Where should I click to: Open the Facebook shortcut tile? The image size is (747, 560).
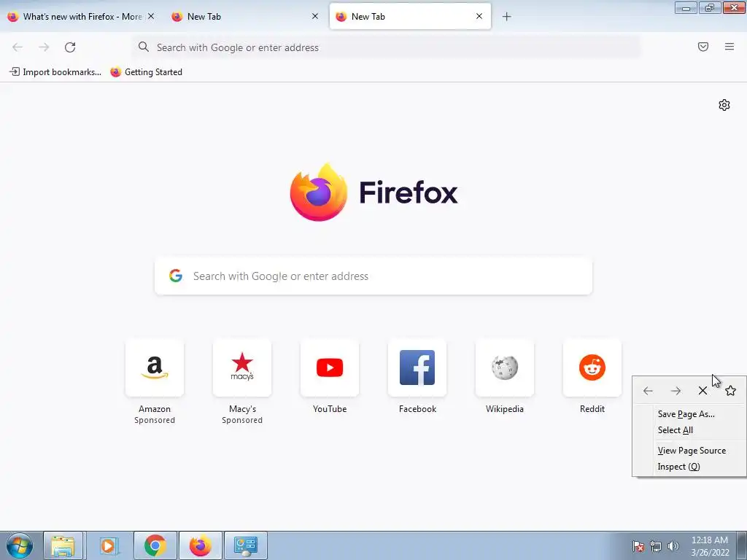click(x=417, y=367)
